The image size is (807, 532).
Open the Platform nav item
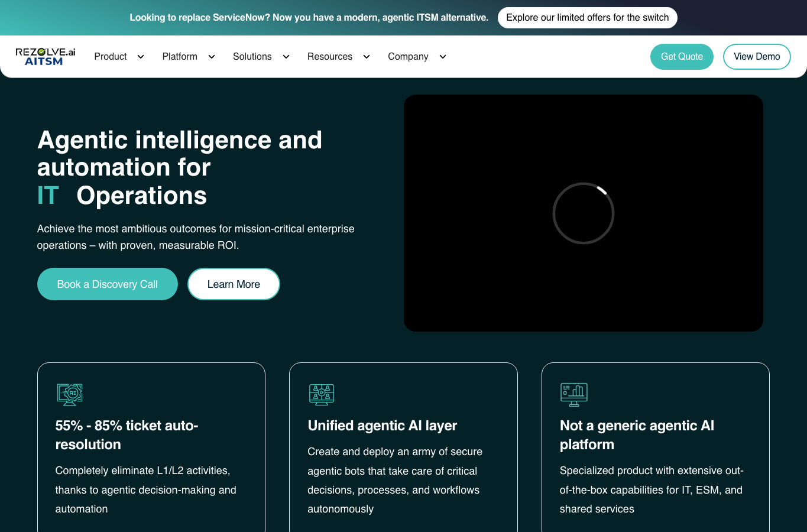coord(180,57)
